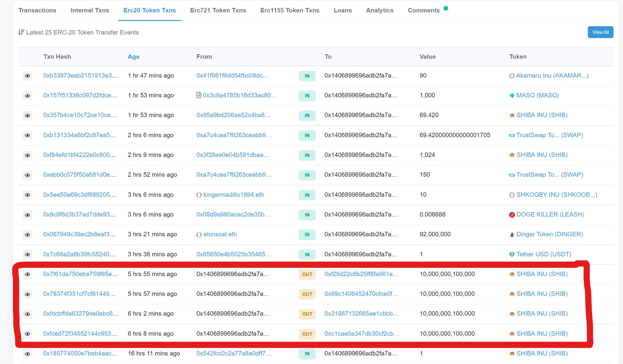Click the eye icon for MASQ transaction row
Screen dimensions: 623x364
point(27,96)
